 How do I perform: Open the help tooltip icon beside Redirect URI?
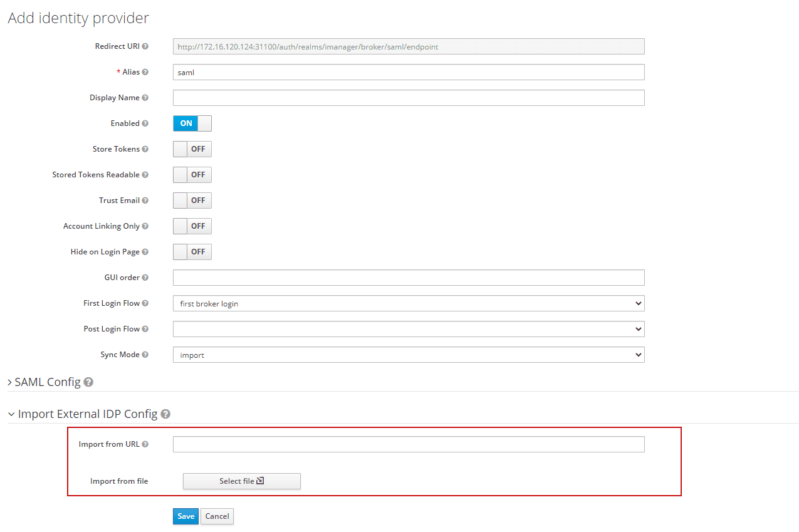click(x=145, y=46)
